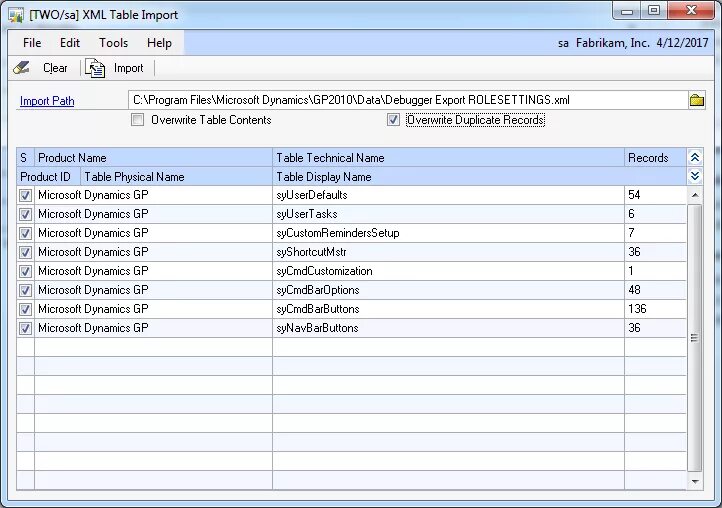Click the Import document icon
The width and height of the screenshot is (722, 508).
point(95,68)
